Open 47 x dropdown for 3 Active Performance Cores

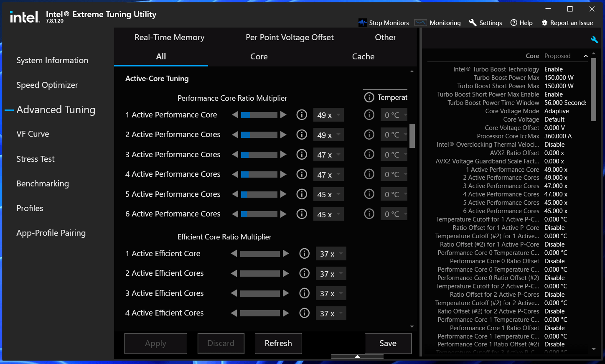pyautogui.click(x=328, y=155)
